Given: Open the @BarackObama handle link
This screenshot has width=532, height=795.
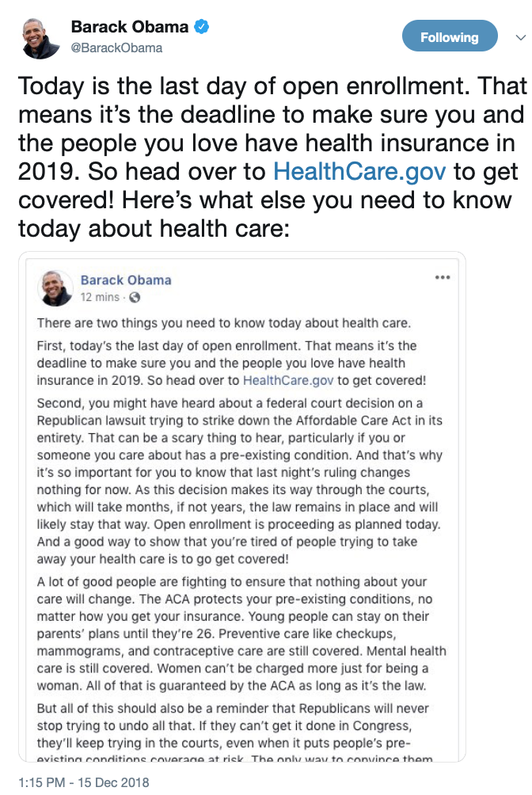Looking at the screenshot, I should coord(116,48).
